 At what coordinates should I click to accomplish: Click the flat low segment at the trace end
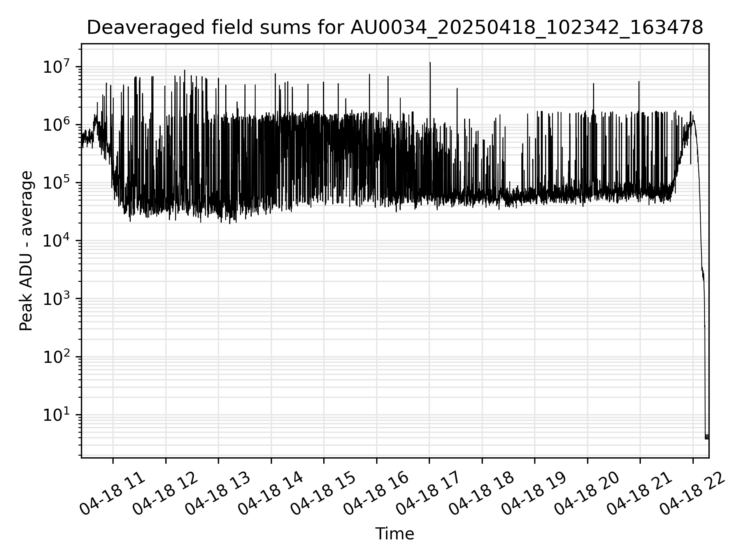707,437
